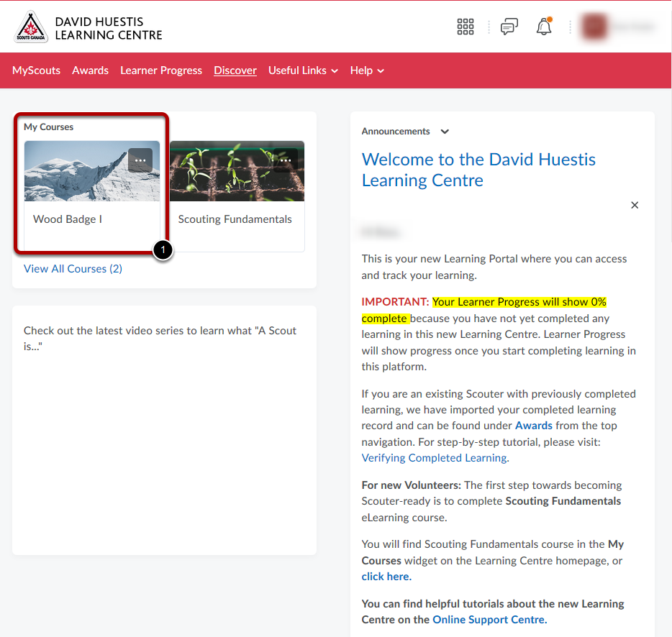
Task: Expand the Help dropdown menu
Action: click(x=367, y=70)
